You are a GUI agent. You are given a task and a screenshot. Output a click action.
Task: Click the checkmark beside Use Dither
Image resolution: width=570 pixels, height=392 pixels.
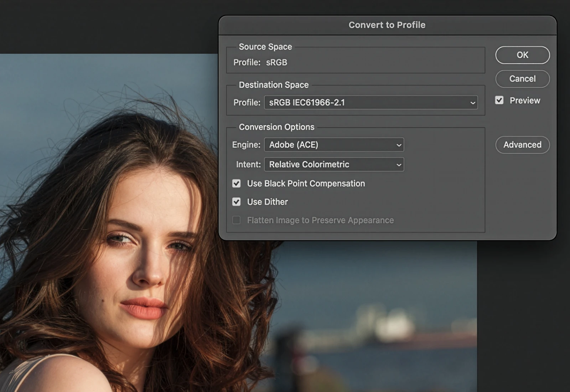(237, 202)
